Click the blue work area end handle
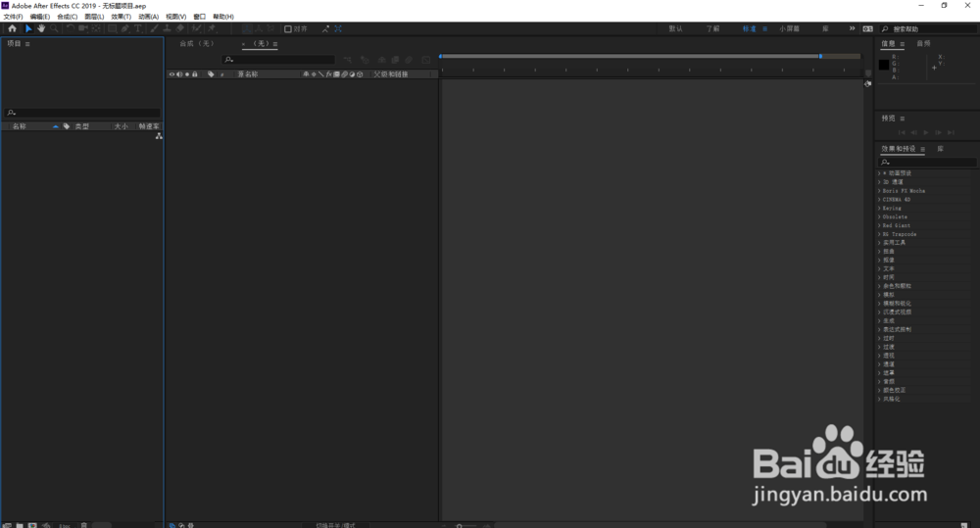Screen dimensions: 980x528 [x=820, y=56]
